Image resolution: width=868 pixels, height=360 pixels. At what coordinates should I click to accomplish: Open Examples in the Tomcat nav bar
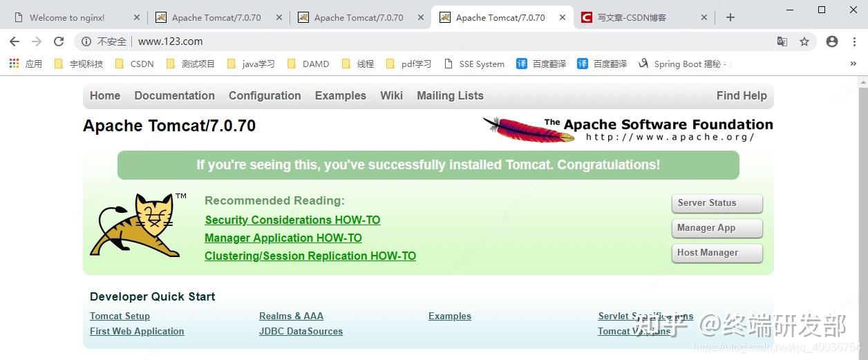click(341, 96)
